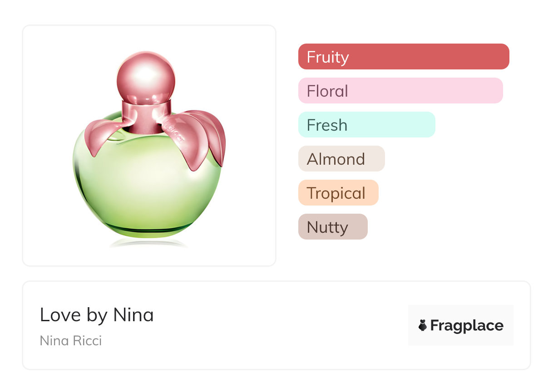Click the Fragplace wordmark text
The height and width of the screenshot is (392, 553).
(467, 326)
